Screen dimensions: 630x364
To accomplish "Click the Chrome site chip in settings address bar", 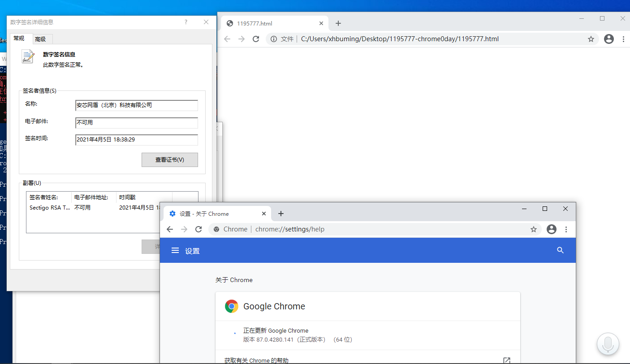I will point(230,229).
